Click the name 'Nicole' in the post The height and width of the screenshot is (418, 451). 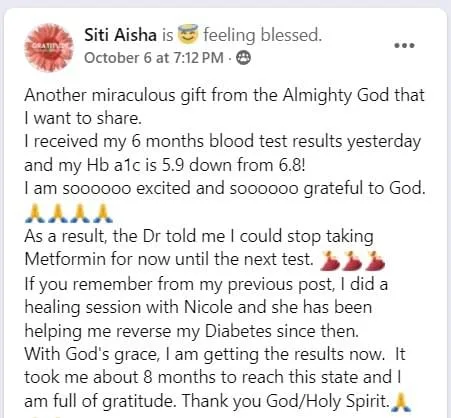[x=208, y=307]
